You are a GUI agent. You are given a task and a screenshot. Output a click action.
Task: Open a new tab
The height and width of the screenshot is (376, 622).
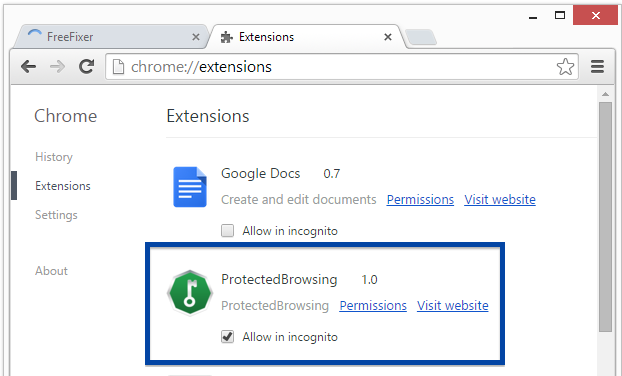(421, 37)
